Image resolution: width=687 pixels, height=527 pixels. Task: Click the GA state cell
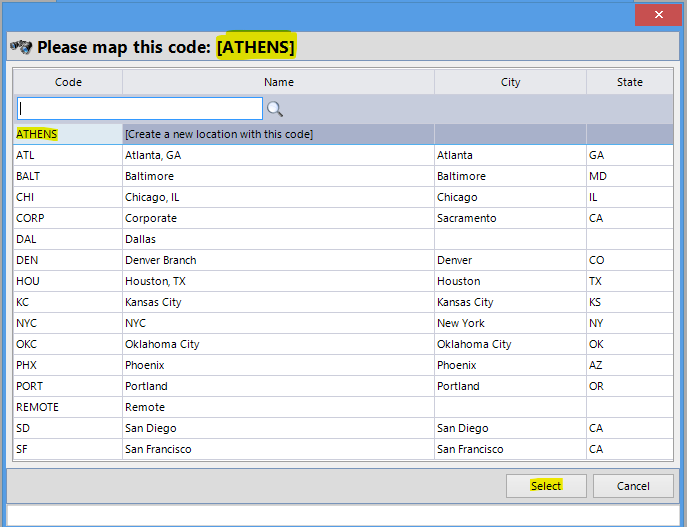click(630, 155)
